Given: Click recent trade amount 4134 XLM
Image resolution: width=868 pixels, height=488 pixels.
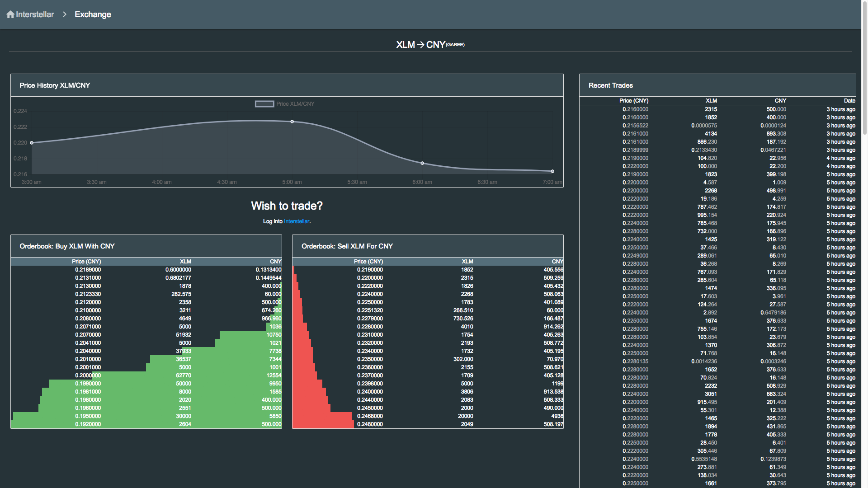Looking at the screenshot, I should 711,134.
